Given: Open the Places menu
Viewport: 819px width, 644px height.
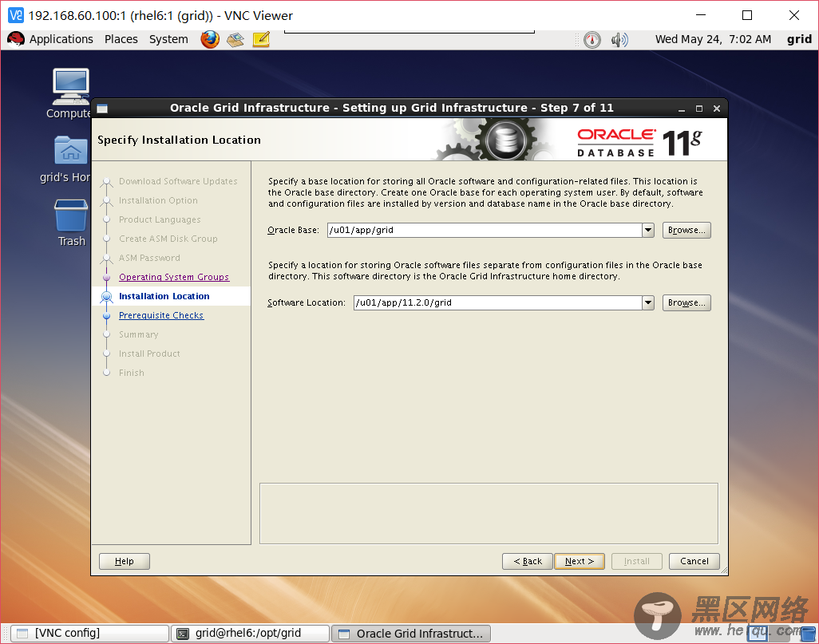Looking at the screenshot, I should pyautogui.click(x=121, y=39).
